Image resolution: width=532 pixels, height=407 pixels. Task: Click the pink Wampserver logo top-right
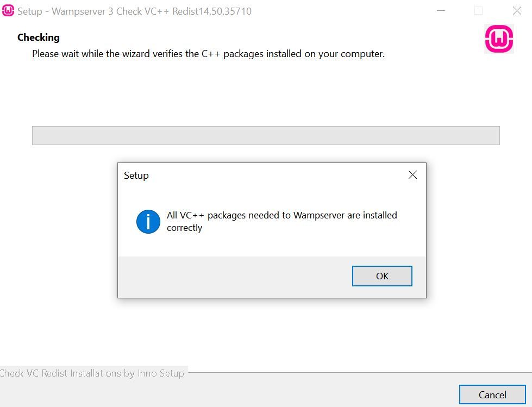pos(499,39)
